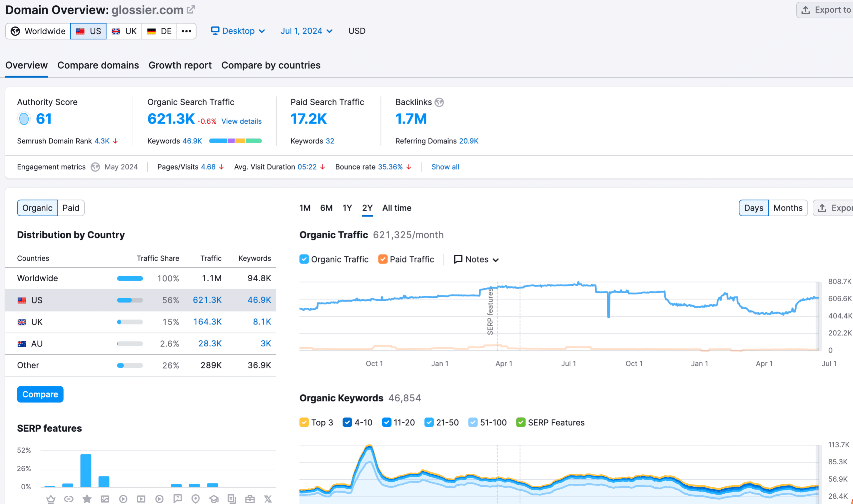The image size is (853, 504).
Task: Click the Export to button at the top right
Action: tap(825, 10)
